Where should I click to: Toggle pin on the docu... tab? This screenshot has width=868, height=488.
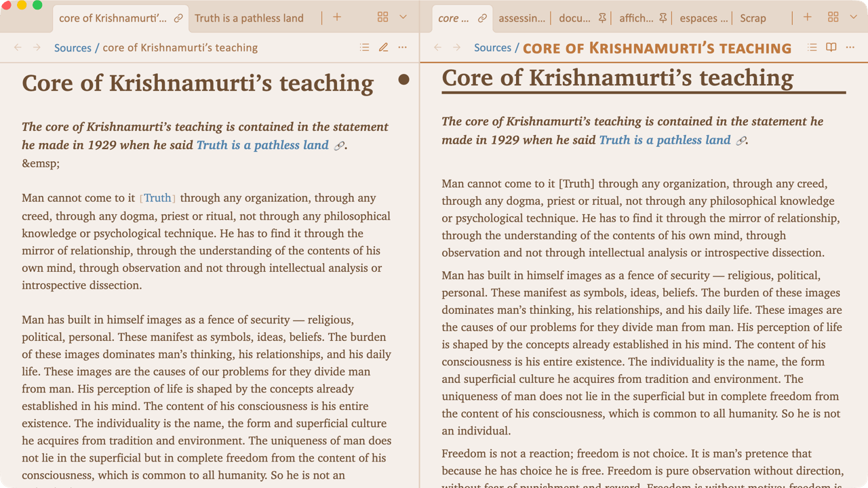(x=602, y=18)
